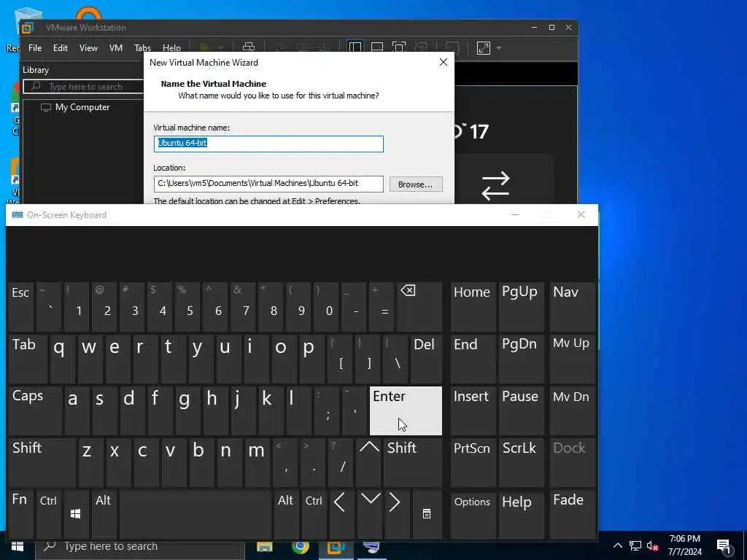The width and height of the screenshot is (747, 560).
Task: Click the PrtScn key
Action: 473,462
